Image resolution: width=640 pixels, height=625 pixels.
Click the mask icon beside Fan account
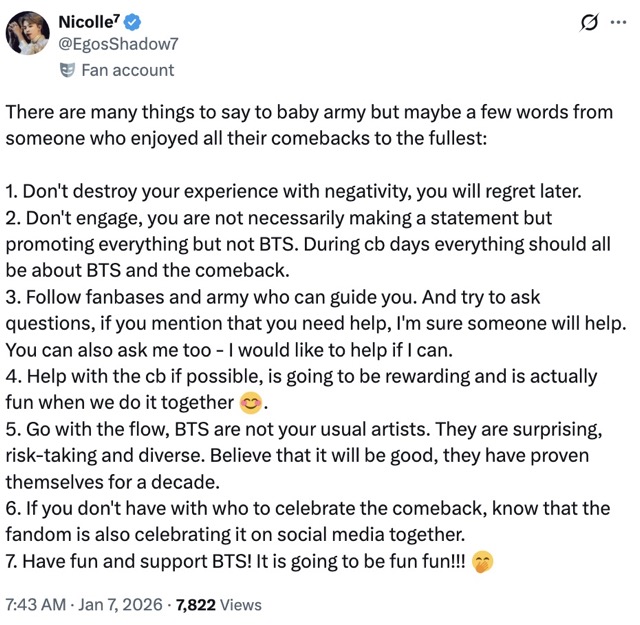(68, 70)
